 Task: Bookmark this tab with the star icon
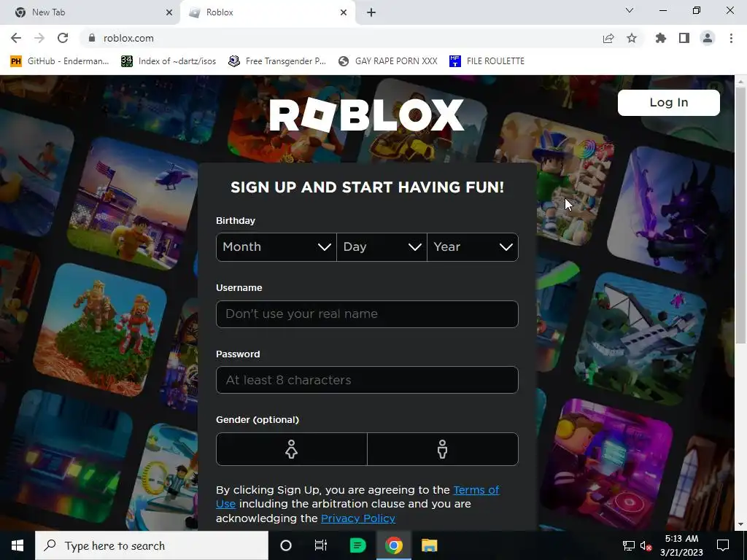pyautogui.click(x=632, y=38)
